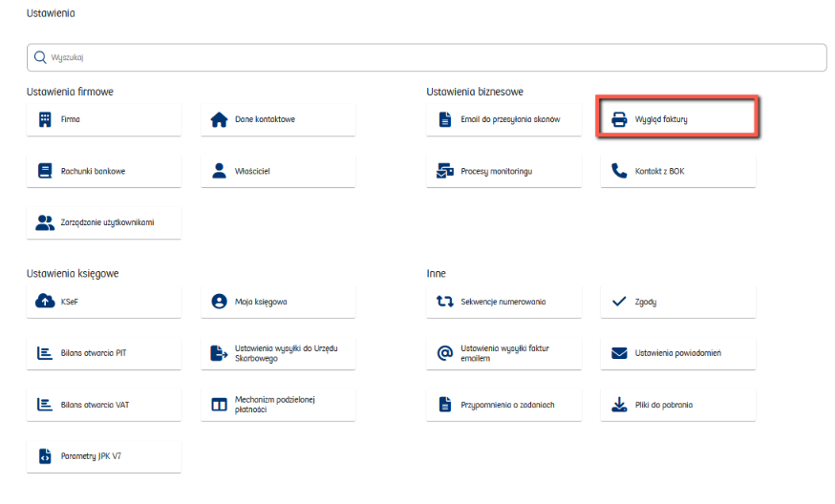This screenshot has height=504, width=835.
Task: Open Przypomnienia o zadaniach
Action: [x=503, y=405]
